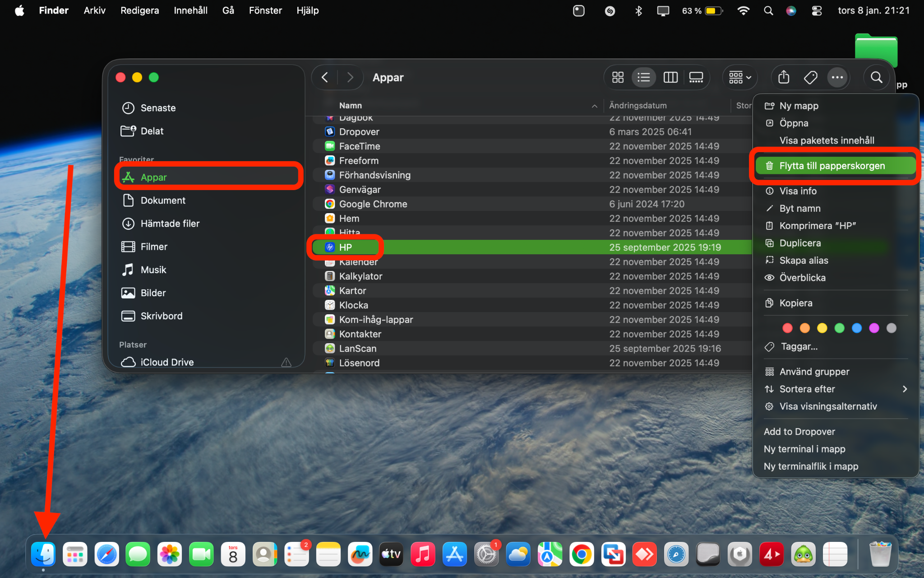Select the Kalkylator app row
Image resolution: width=924 pixels, height=578 pixels.
532,276
